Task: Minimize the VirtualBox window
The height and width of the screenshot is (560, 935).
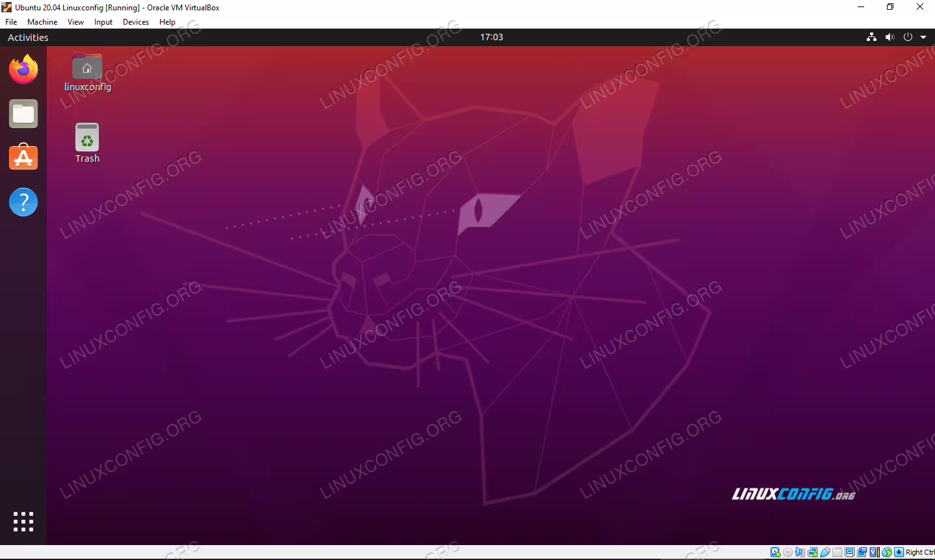Action: pos(861,7)
